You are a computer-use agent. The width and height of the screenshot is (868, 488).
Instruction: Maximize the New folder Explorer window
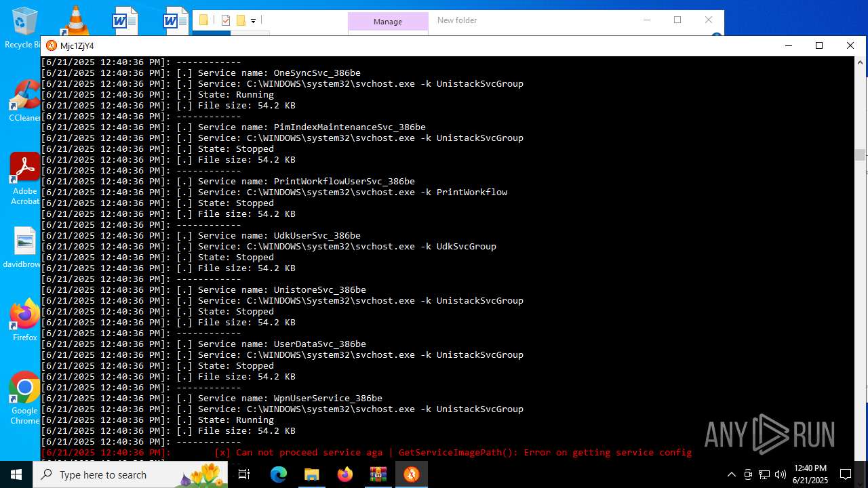point(677,20)
